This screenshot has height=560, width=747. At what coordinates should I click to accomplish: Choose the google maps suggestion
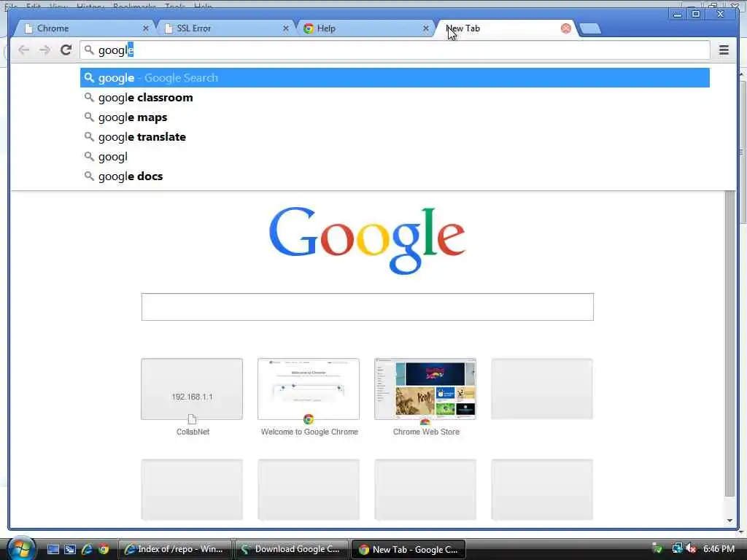click(395, 117)
